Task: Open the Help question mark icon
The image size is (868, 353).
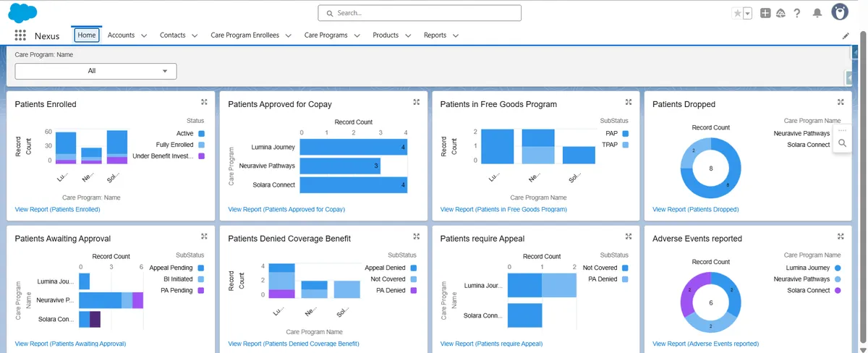Action: 796,13
